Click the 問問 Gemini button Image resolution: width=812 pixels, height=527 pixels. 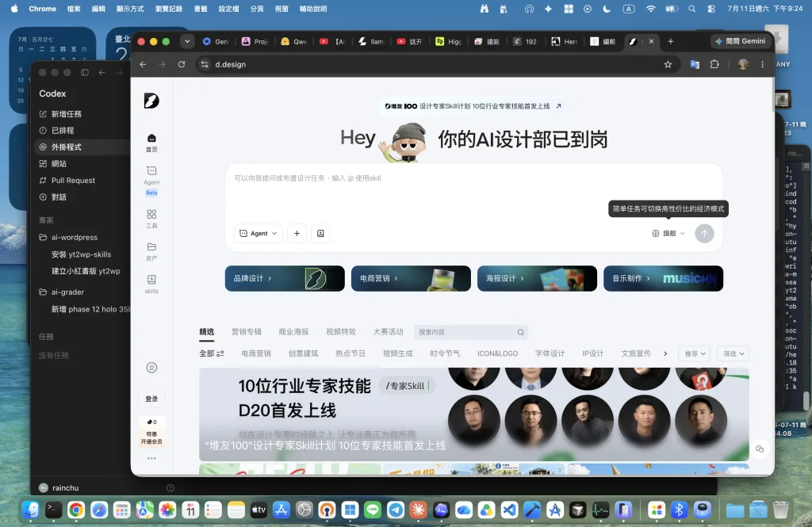740,41
